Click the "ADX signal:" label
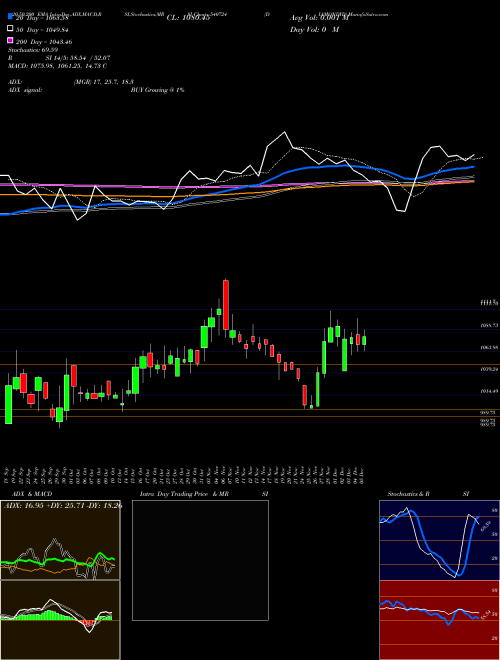The height and width of the screenshot is (660, 500). point(25,90)
